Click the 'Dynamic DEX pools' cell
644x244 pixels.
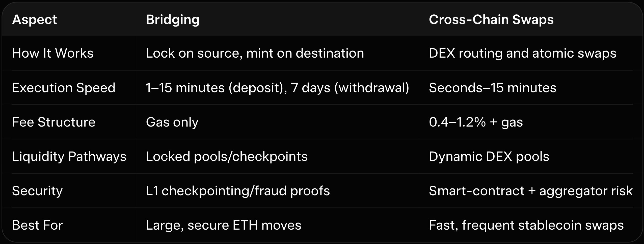489,156
